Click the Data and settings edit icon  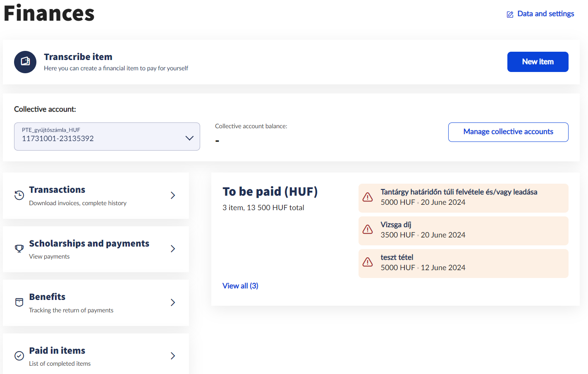510,14
